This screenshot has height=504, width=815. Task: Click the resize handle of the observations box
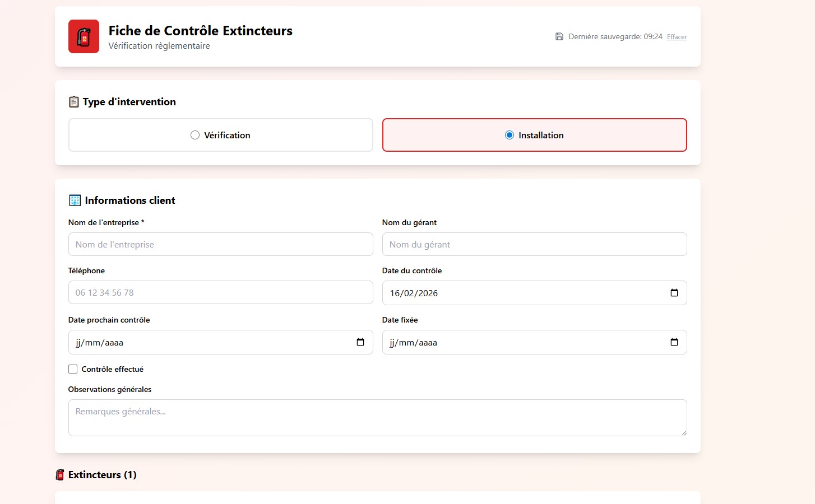tap(684, 433)
